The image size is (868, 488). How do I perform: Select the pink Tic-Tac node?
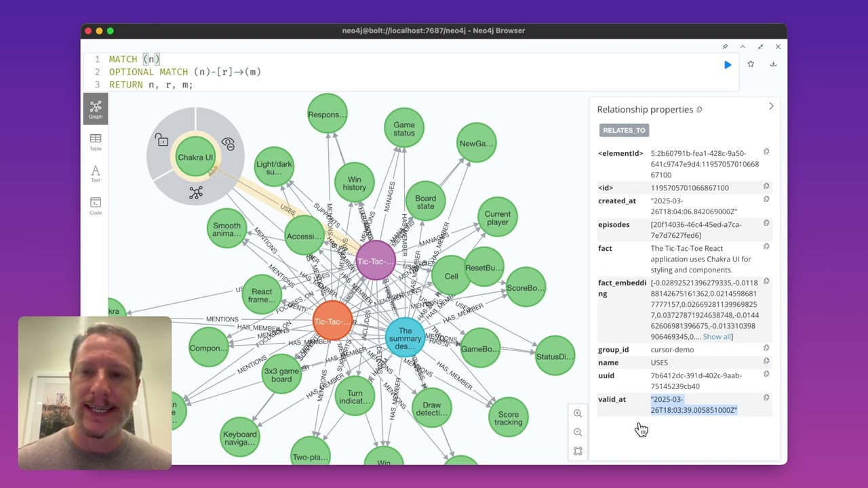click(376, 261)
